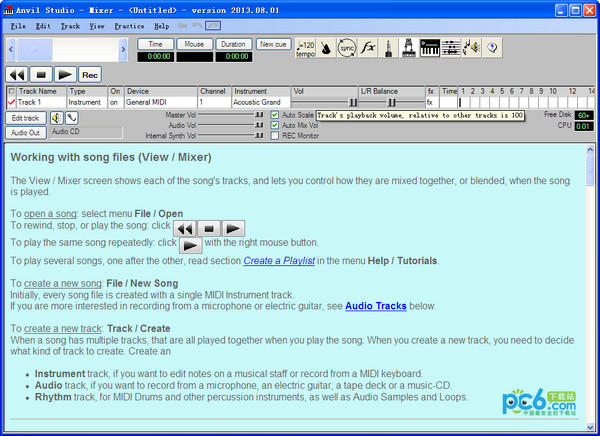Click Track 1 L/R Balance slider
The height and width of the screenshot is (436, 600).
(392, 102)
